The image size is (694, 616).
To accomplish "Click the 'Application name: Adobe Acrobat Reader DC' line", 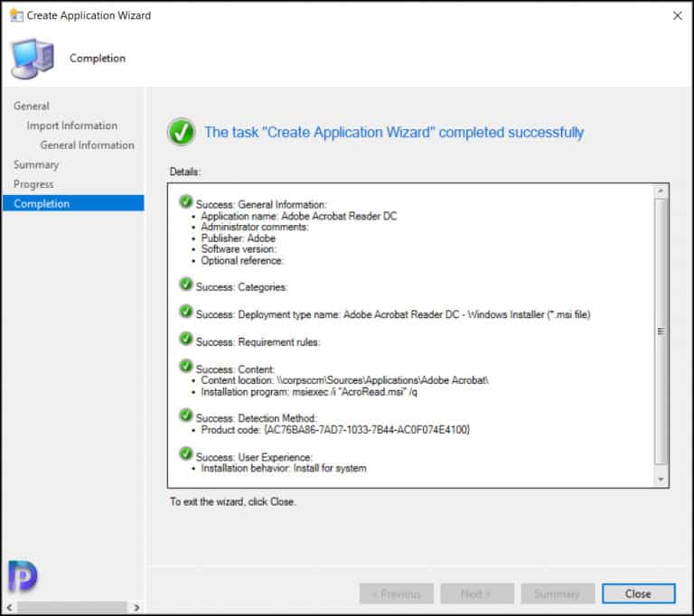I will (299, 217).
